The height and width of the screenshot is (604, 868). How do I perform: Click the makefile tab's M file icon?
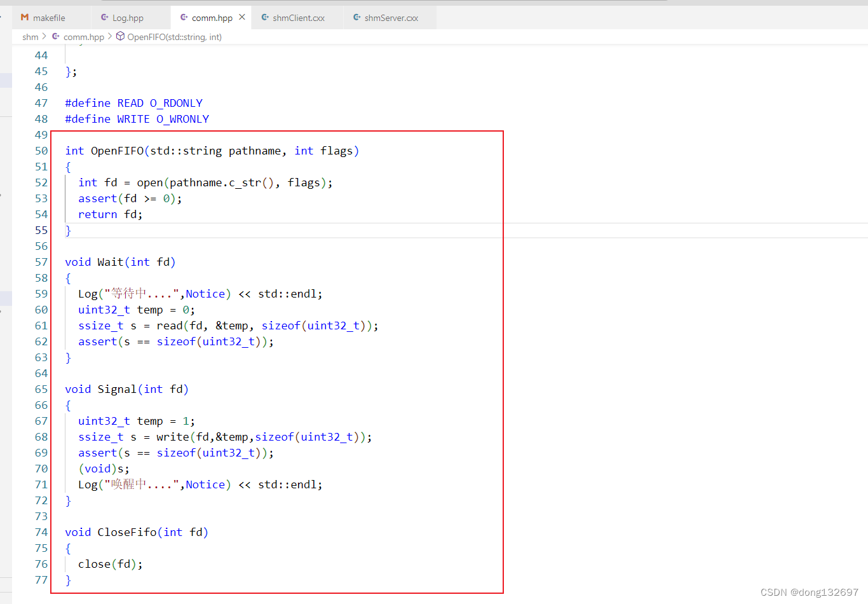(x=25, y=17)
